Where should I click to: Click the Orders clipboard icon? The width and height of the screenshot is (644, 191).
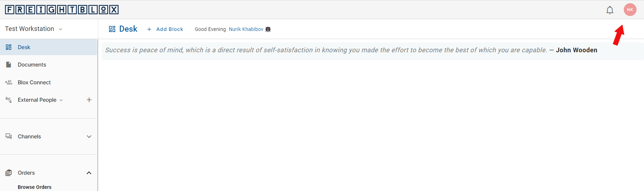(x=9, y=173)
